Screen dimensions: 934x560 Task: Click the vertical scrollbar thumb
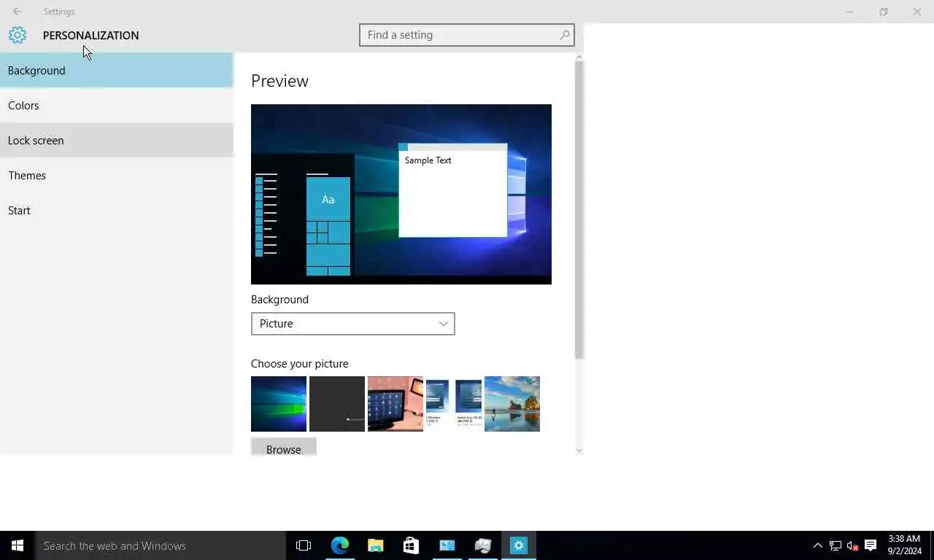579,210
